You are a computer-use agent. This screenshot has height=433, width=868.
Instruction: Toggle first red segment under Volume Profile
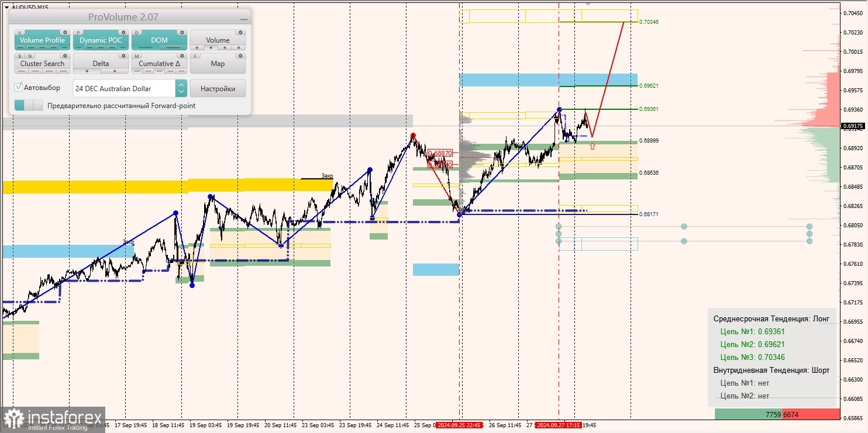pos(20,47)
